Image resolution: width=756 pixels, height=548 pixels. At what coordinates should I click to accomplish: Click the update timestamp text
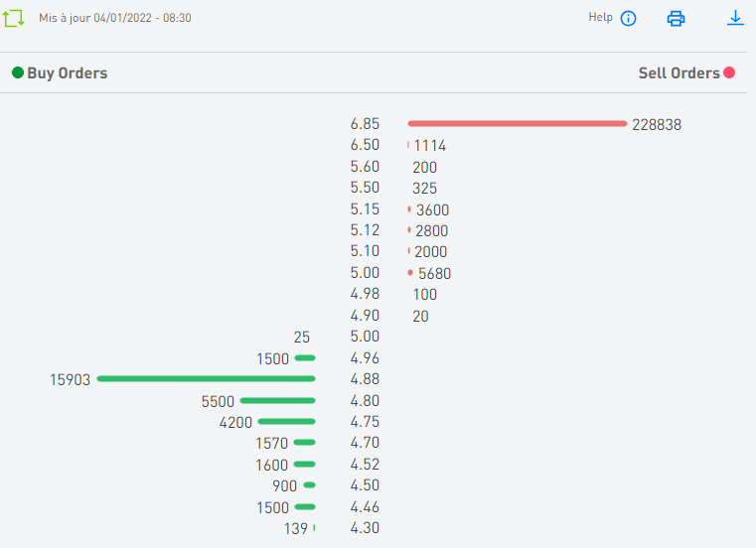pyautogui.click(x=115, y=18)
